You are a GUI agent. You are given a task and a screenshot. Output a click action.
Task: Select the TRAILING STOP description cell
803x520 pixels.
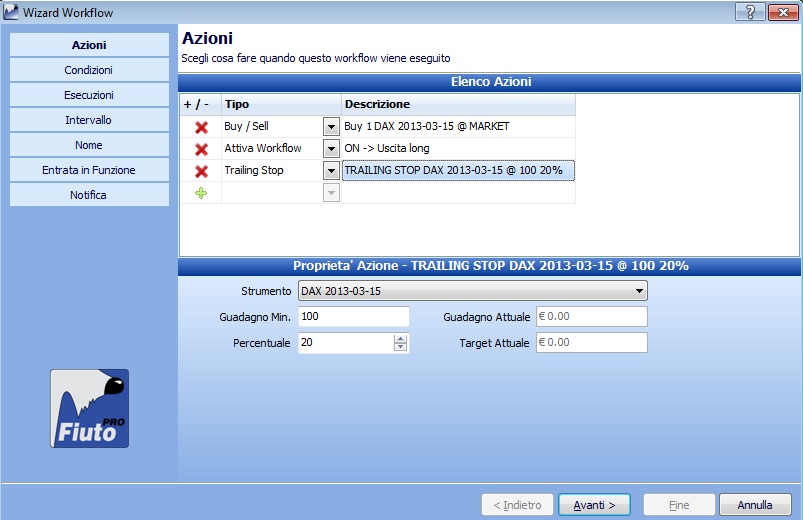coord(458,171)
